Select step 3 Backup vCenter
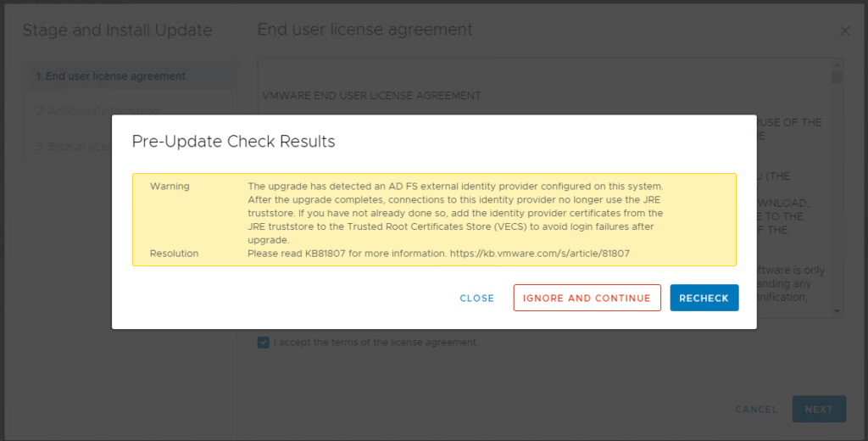This screenshot has height=441, width=868. (74, 147)
